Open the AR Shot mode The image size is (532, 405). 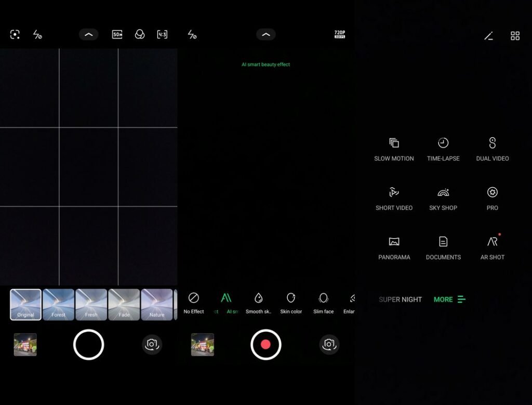pos(493,248)
